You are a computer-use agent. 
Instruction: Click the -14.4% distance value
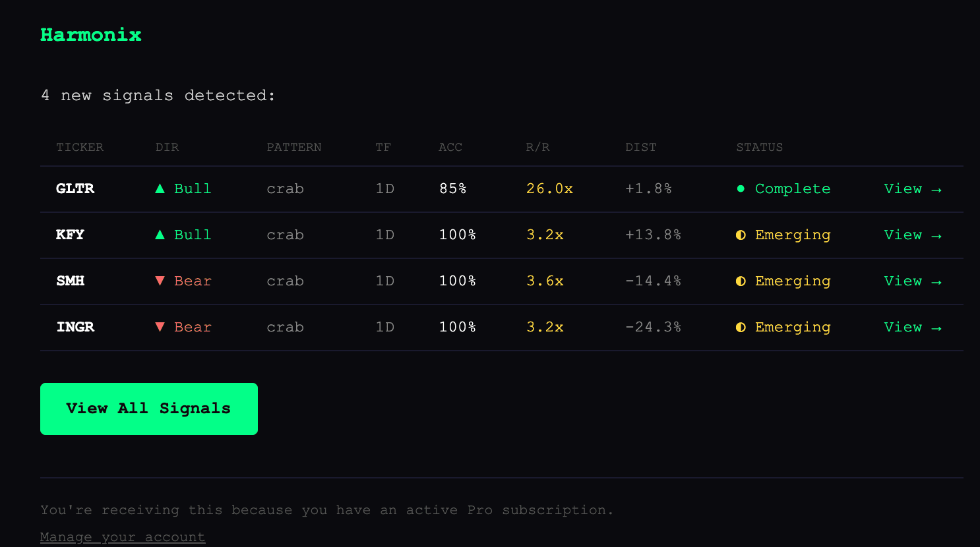(653, 281)
